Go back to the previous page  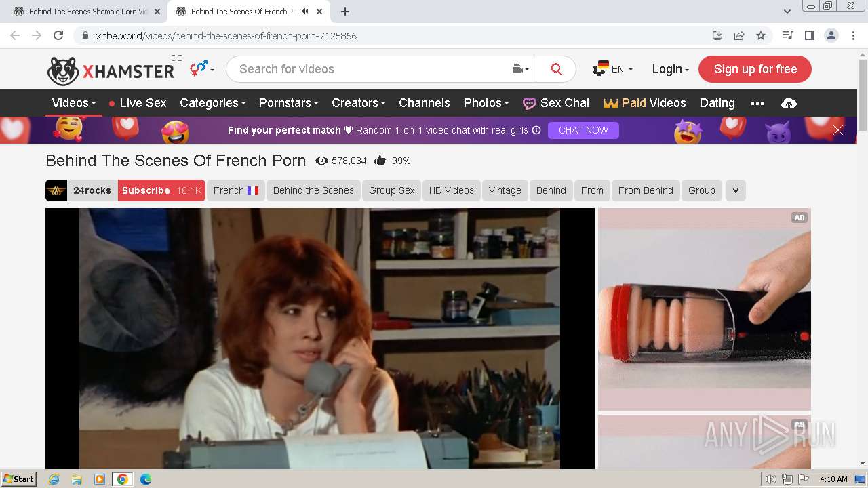click(x=15, y=35)
